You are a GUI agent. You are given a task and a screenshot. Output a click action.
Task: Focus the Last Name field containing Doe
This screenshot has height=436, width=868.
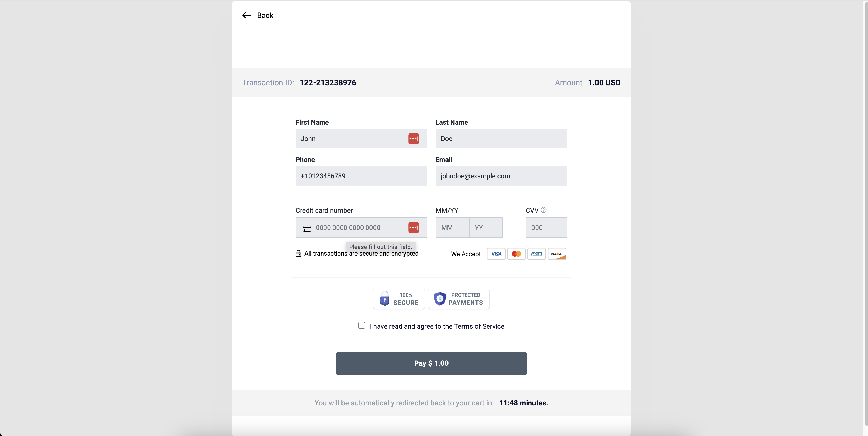pyautogui.click(x=501, y=139)
